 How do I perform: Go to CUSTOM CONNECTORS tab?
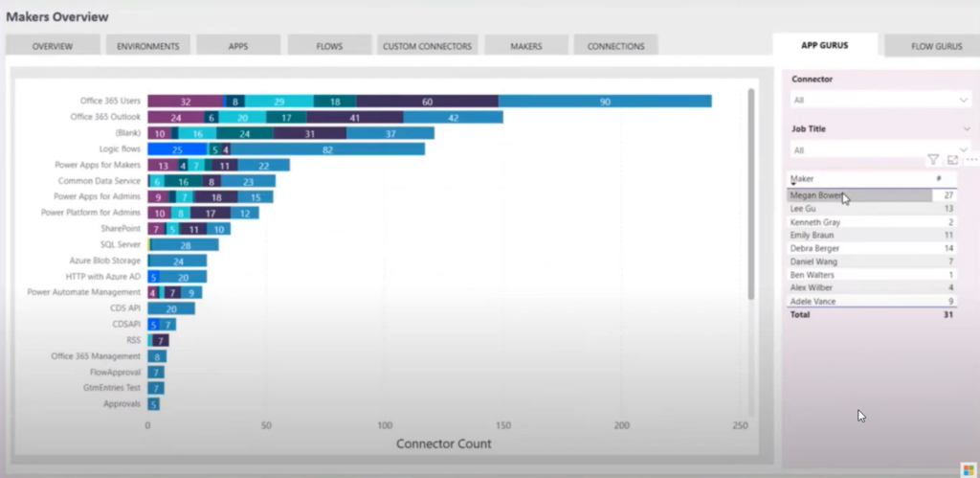click(x=428, y=46)
